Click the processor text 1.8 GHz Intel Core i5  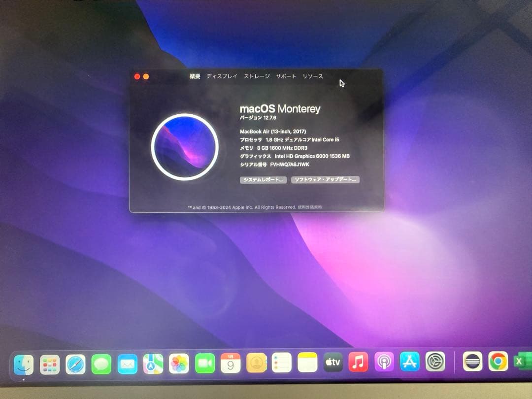(x=302, y=140)
